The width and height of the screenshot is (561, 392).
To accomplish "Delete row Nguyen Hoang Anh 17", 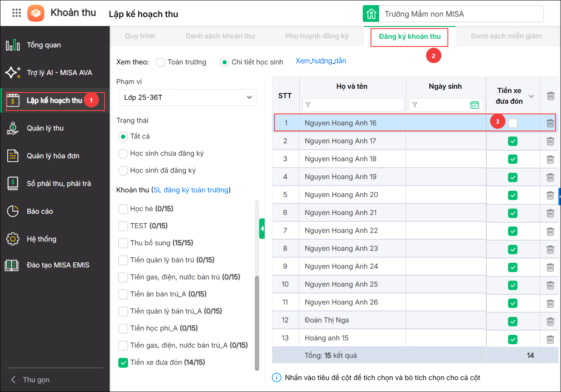I will (x=550, y=141).
